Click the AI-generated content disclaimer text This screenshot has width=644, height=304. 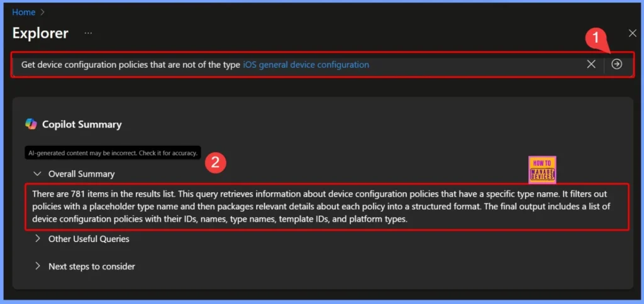113,153
